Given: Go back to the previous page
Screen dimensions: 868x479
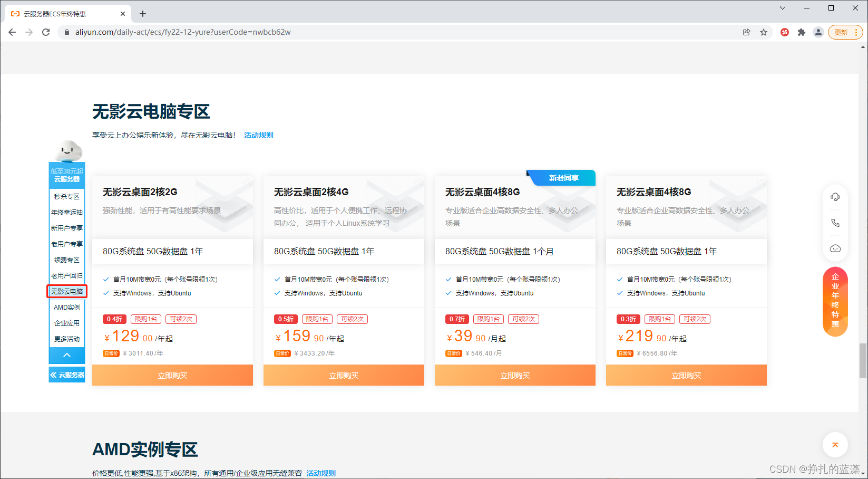Looking at the screenshot, I should 12,32.
